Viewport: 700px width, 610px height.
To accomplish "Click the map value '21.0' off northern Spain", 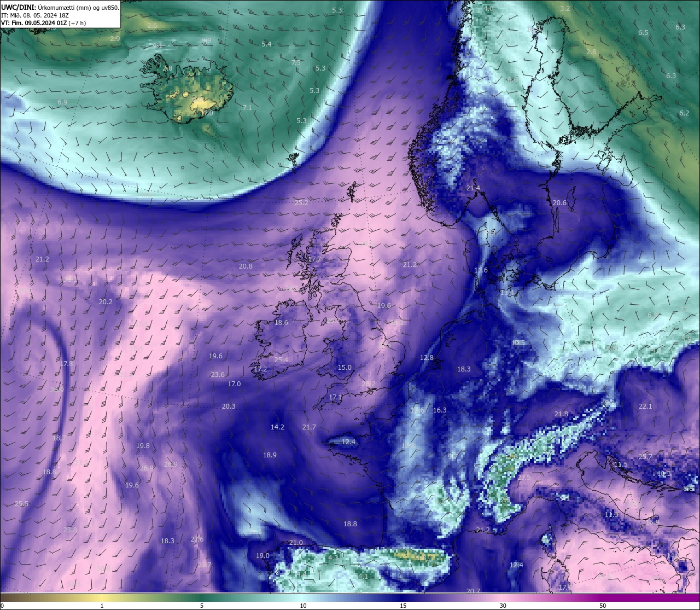I will [x=296, y=543].
